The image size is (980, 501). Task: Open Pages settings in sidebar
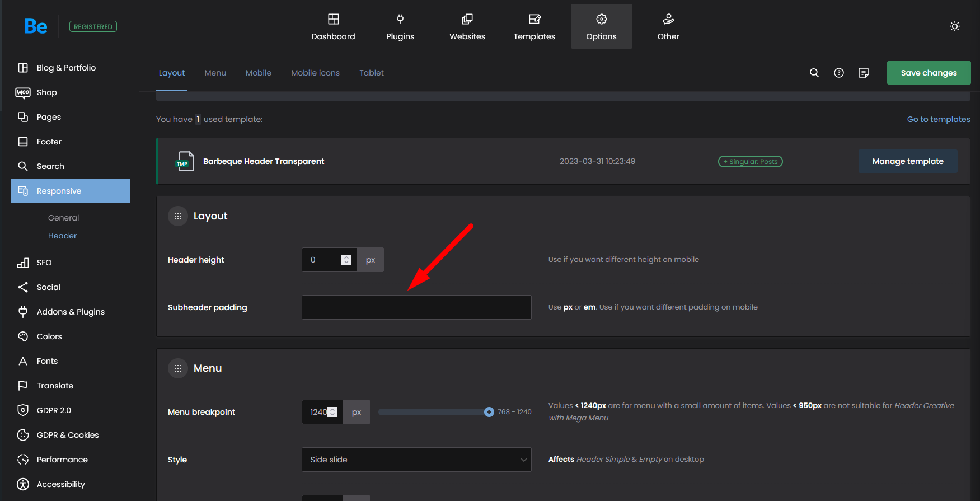71,117
